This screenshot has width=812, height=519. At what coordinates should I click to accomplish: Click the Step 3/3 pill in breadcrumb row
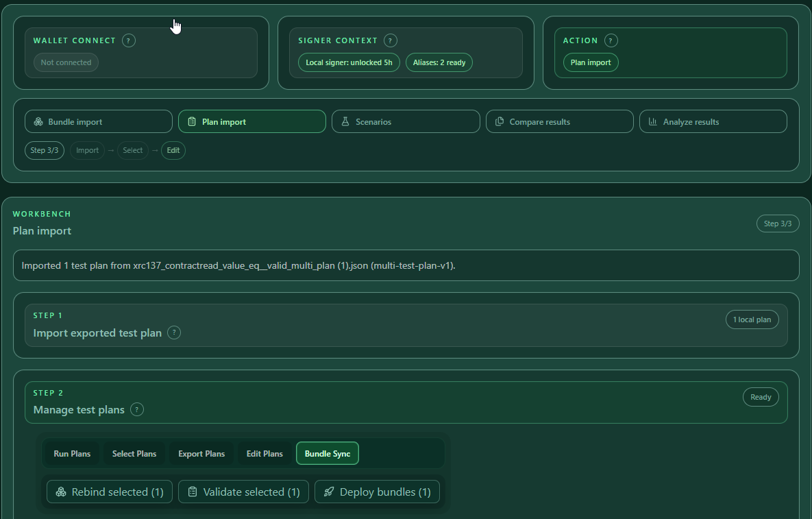point(45,150)
